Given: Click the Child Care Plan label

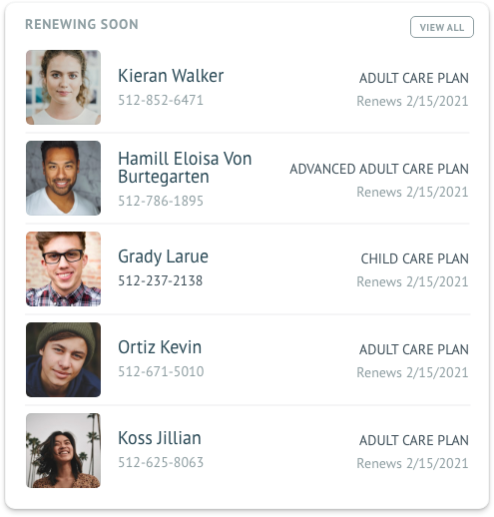Looking at the screenshot, I should (415, 259).
